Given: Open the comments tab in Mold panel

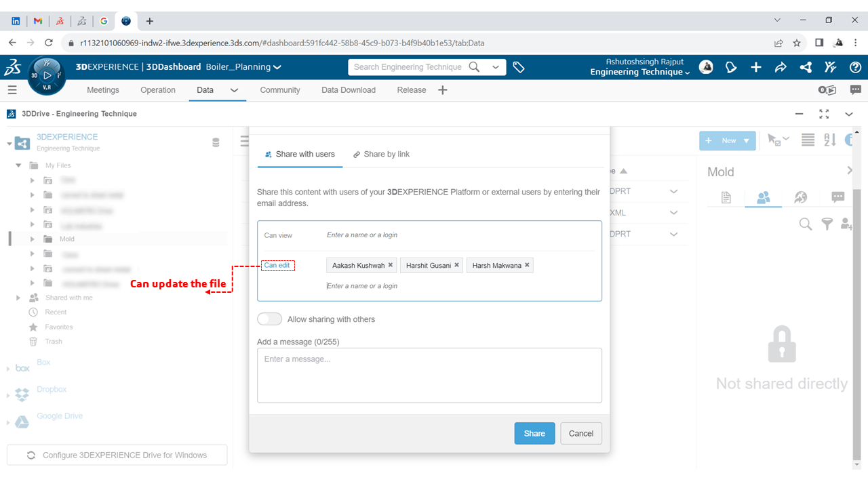Looking at the screenshot, I should coord(838,197).
